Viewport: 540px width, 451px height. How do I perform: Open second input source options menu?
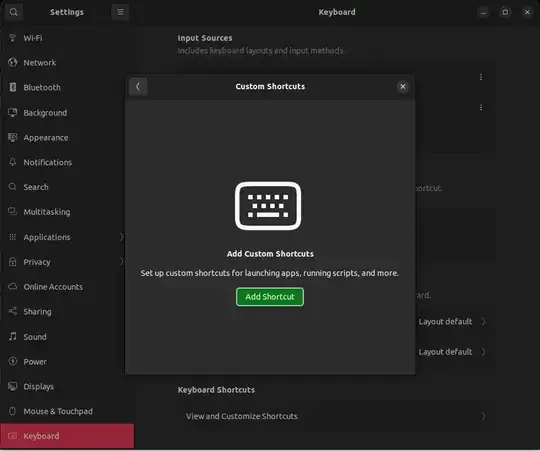coord(481,108)
